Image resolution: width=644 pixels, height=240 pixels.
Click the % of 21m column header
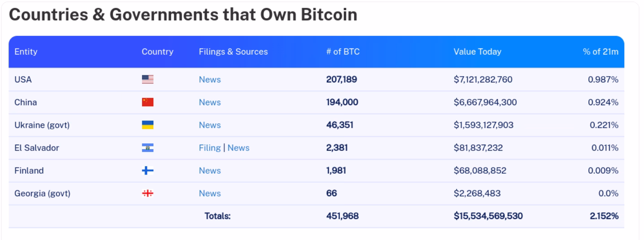click(600, 51)
